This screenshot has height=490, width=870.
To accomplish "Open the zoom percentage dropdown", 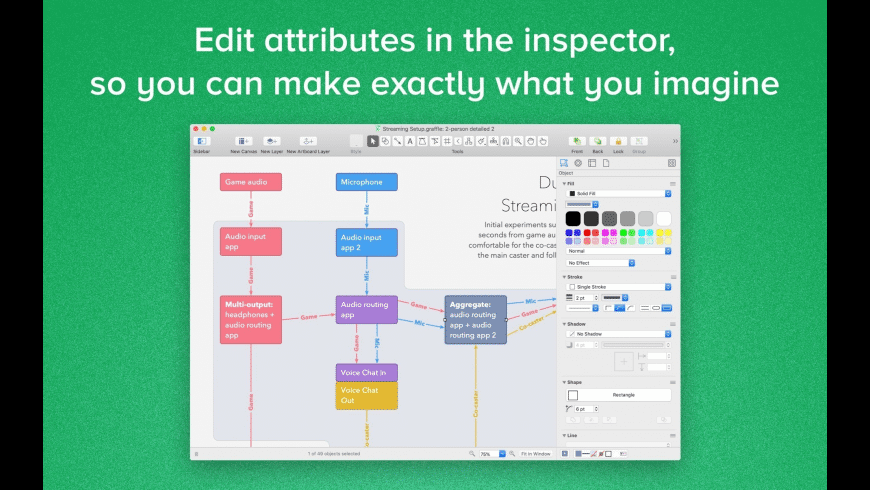I will [x=502, y=454].
